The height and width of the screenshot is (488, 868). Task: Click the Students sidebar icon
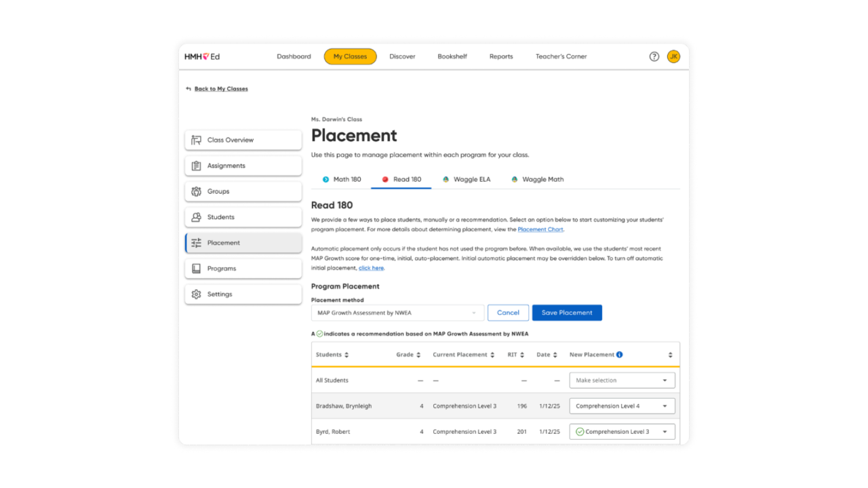[x=196, y=218]
